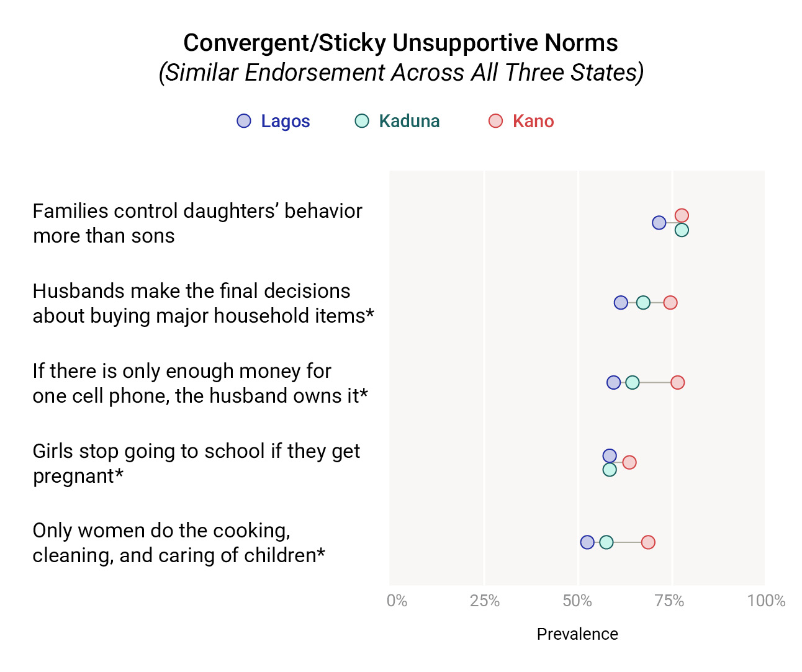Select the "Kano" legend text label
Viewport: 802px width, 672px height.
[533, 121]
